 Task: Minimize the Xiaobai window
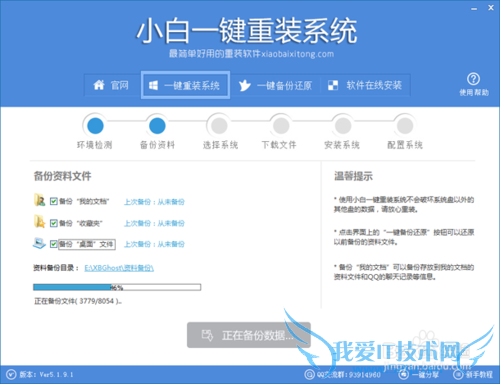pyautogui.click(x=474, y=9)
